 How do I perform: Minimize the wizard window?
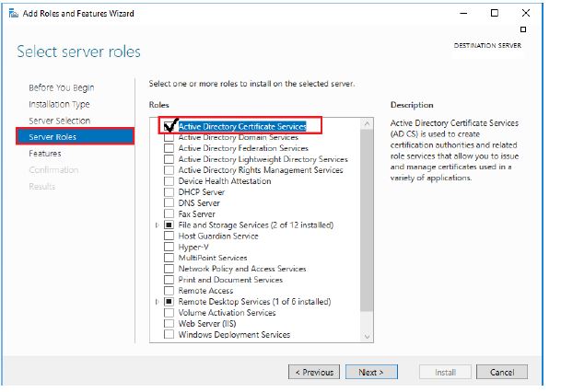pyautogui.click(x=463, y=13)
